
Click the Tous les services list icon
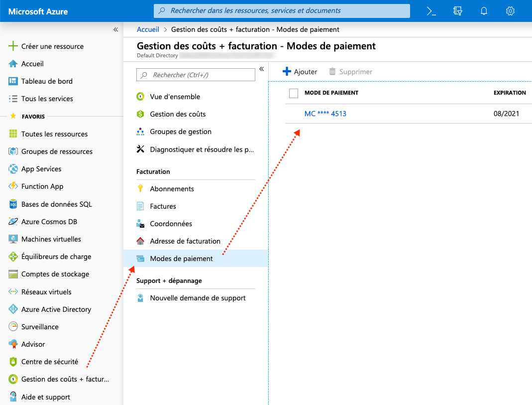pyautogui.click(x=13, y=99)
